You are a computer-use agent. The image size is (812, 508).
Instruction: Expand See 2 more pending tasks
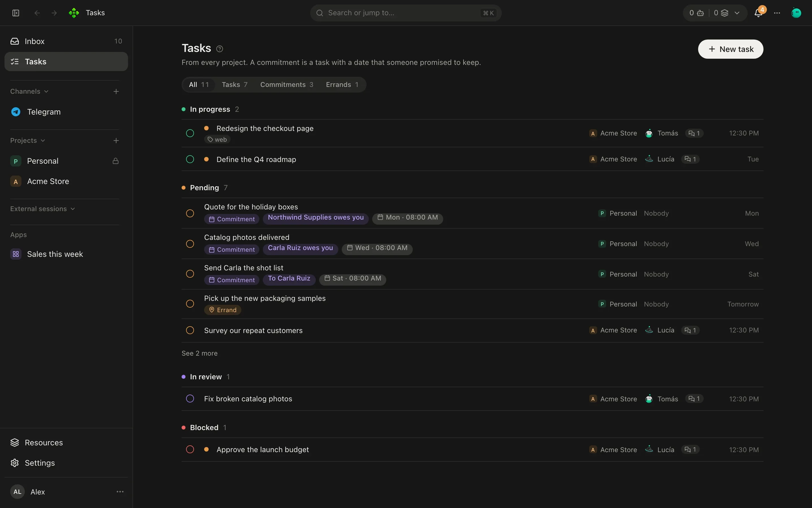pyautogui.click(x=200, y=353)
